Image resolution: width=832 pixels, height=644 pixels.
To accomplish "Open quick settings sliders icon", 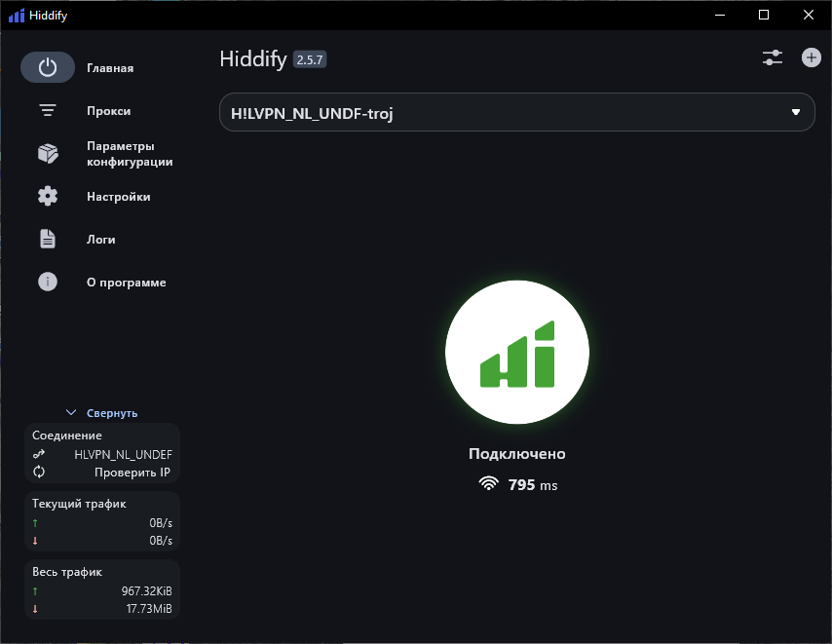I will coord(773,57).
